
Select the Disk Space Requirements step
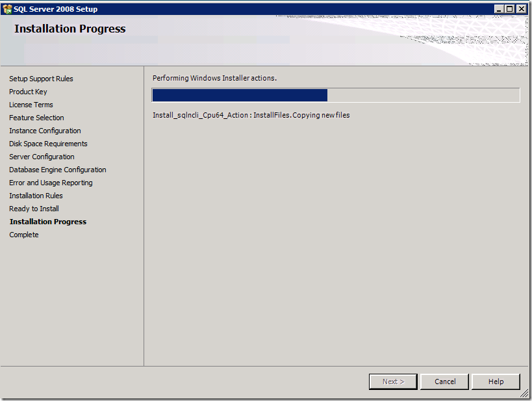point(48,144)
